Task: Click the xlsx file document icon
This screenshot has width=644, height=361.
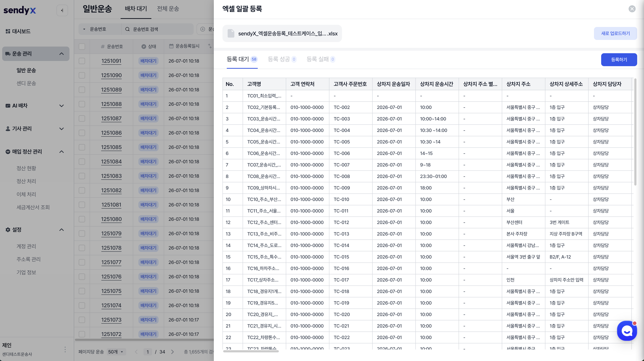Action: click(231, 33)
